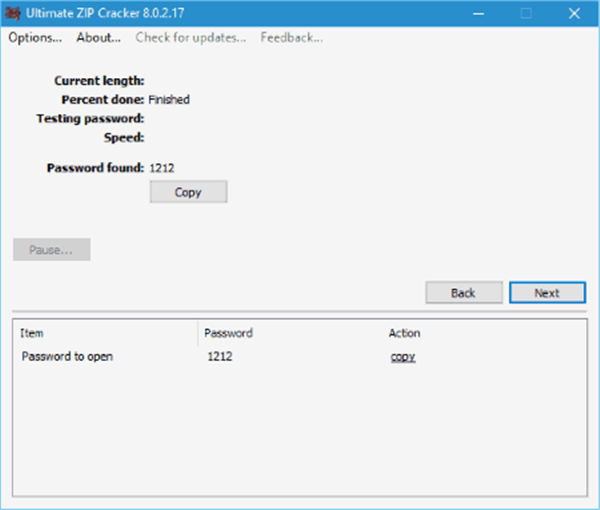Select Check for updates... in menu bar
The image size is (600, 510).
[190, 38]
